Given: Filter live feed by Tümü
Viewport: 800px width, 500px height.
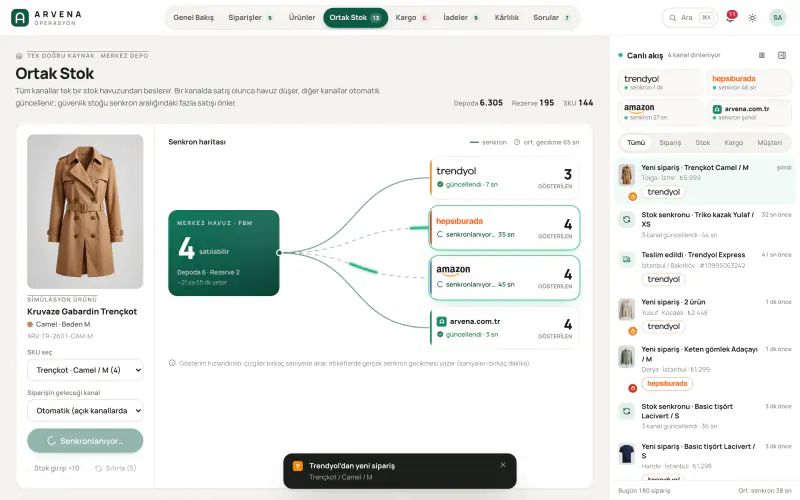Looking at the screenshot, I should coord(636,143).
